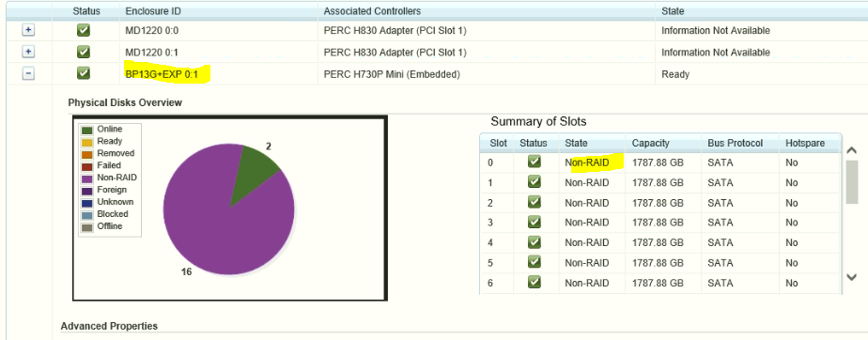Click the Online legend color swatch
The width and height of the screenshot is (868, 340).
(x=87, y=131)
